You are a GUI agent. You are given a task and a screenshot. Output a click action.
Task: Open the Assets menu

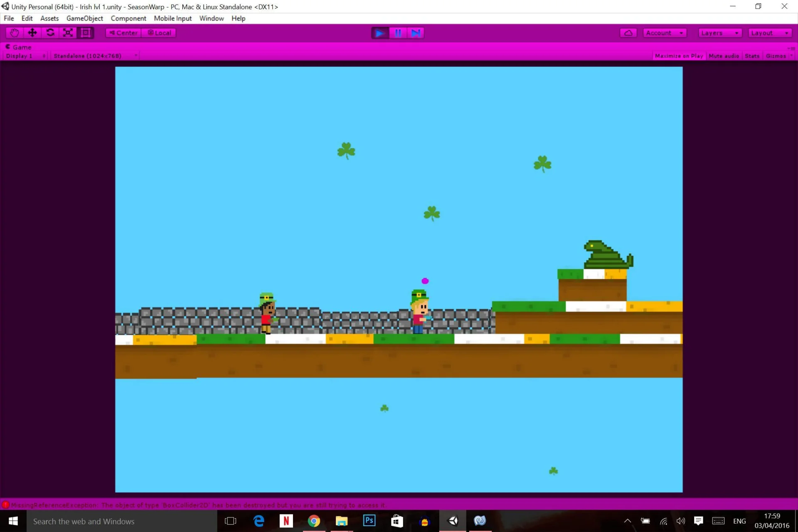pyautogui.click(x=49, y=18)
